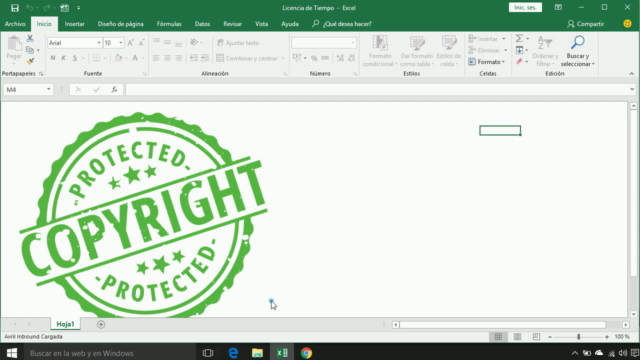Toggle bold (N) formatting

53,58
